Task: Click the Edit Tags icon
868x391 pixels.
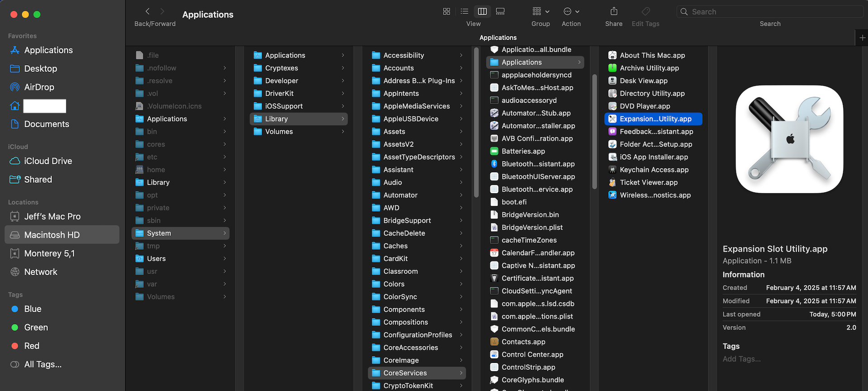Action: click(646, 11)
